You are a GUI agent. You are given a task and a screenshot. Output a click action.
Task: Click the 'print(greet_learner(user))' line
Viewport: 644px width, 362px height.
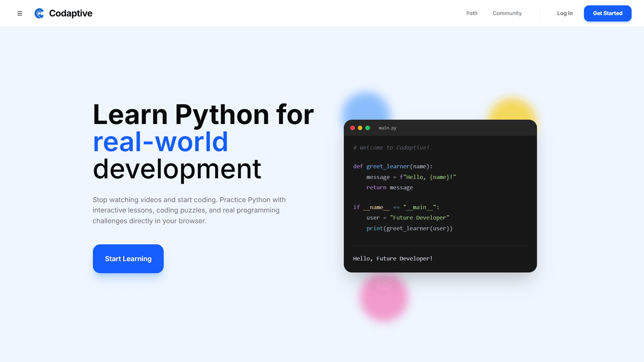[x=409, y=228]
